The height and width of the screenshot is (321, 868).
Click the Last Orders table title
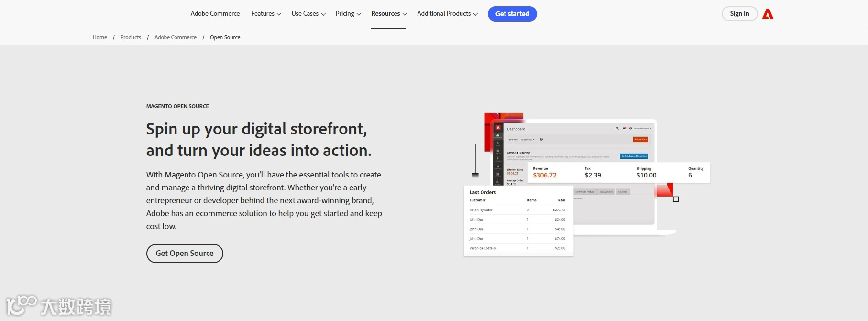(x=483, y=192)
